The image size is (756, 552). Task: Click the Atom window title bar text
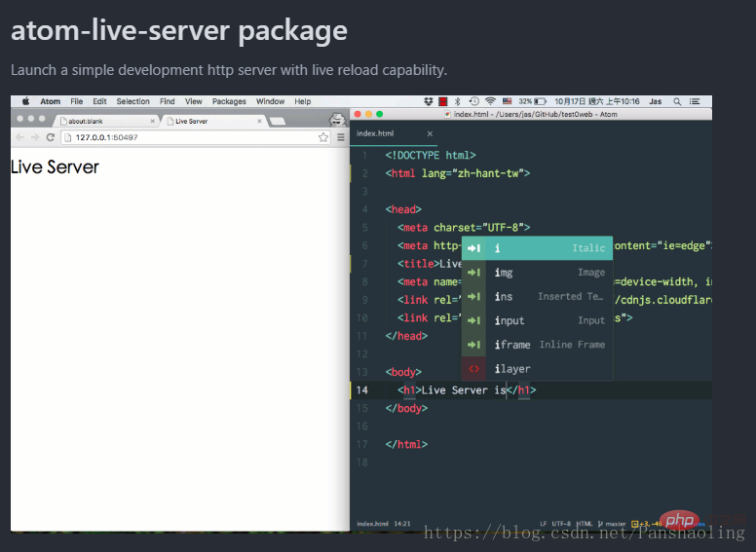[535, 114]
